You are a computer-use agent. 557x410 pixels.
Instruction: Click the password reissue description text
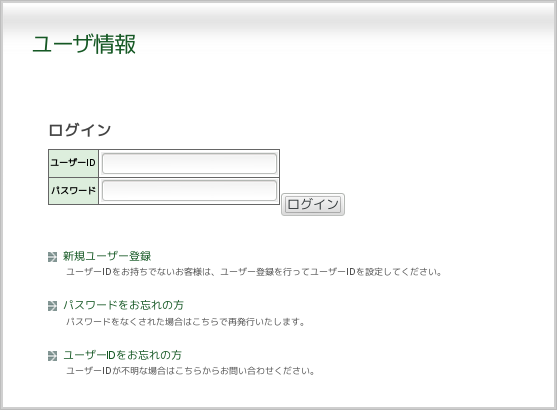coord(185,322)
